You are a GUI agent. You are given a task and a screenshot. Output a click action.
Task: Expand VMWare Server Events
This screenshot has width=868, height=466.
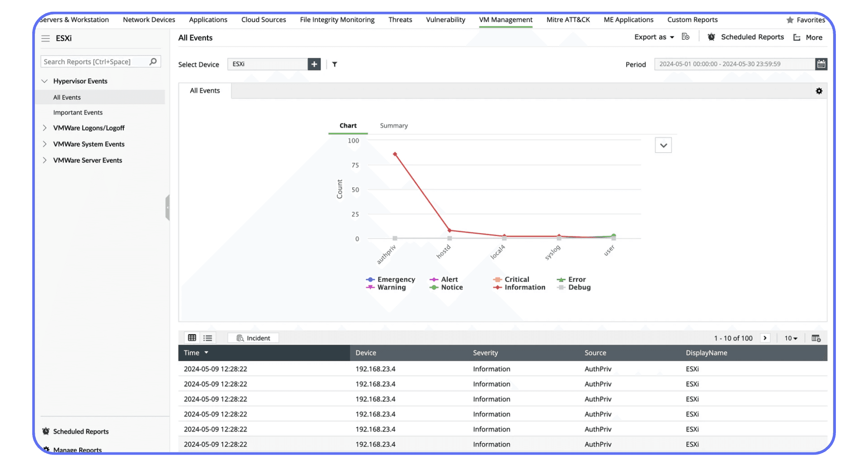[x=44, y=160]
